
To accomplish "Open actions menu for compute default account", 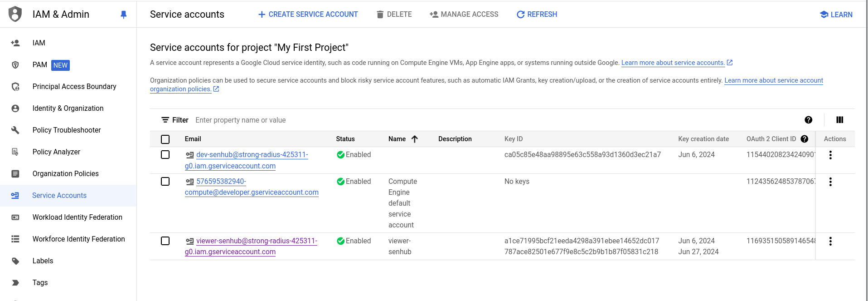I will pos(830,182).
